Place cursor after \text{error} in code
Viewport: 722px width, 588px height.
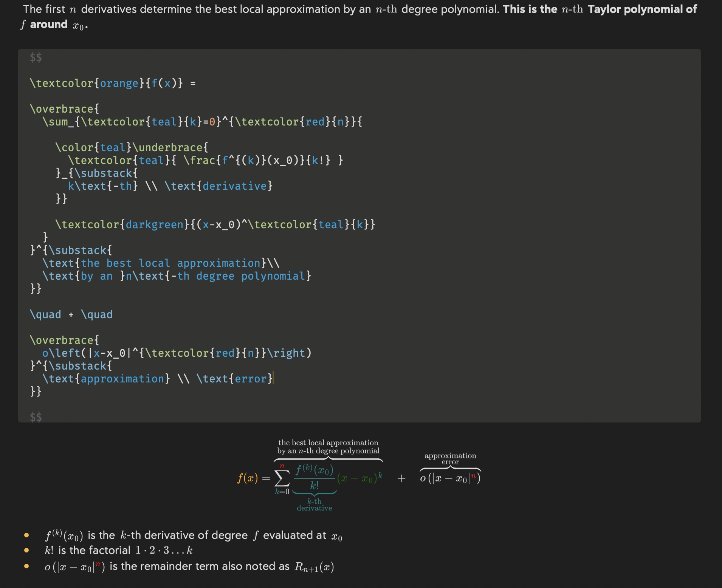pyautogui.click(x=273, y=379)
